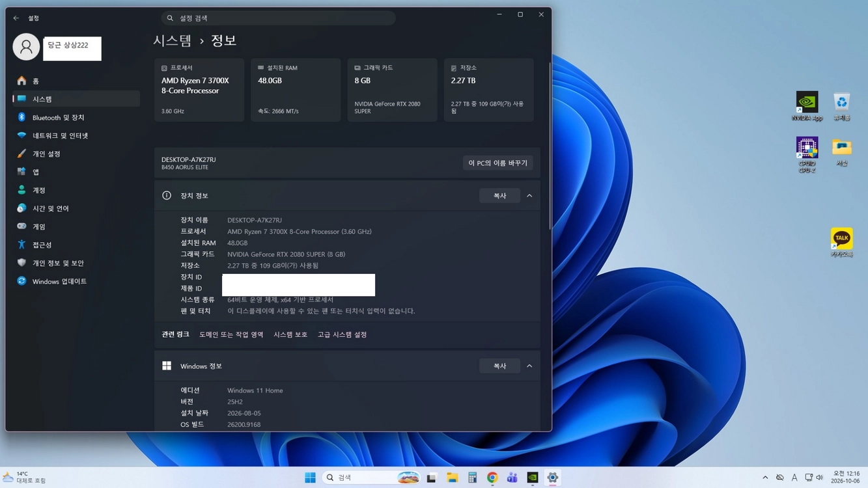Open the 사람 folder on the desktop
This screenshot has height=488, width=868.
(842, 152)
